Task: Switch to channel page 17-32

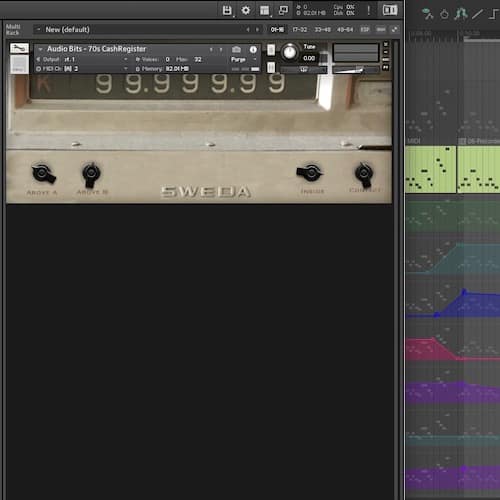Action: point(299,30)
